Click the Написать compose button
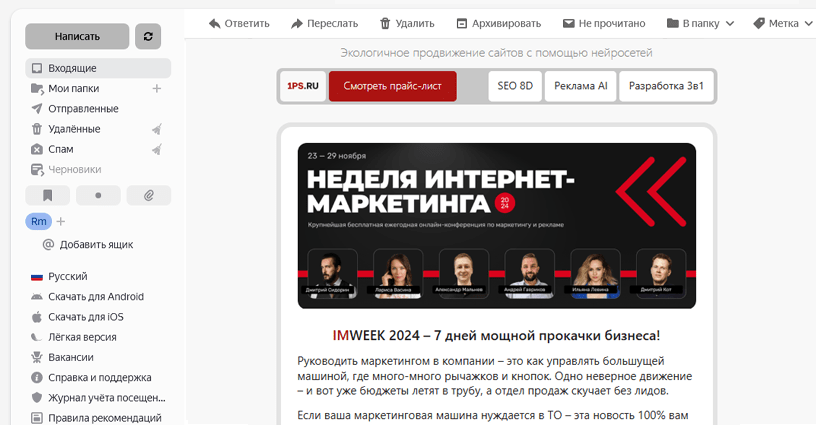The height and width of the screenshot is (425, 816). [77, 36]
